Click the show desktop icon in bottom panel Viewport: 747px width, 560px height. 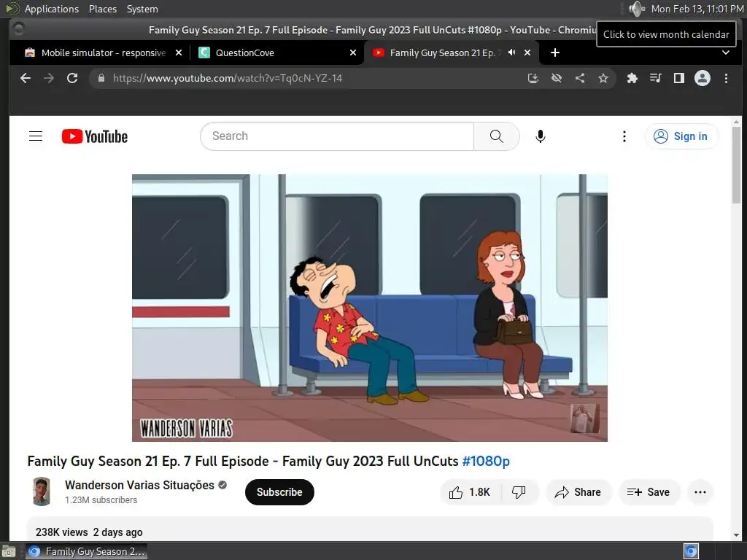click(9, 551)
